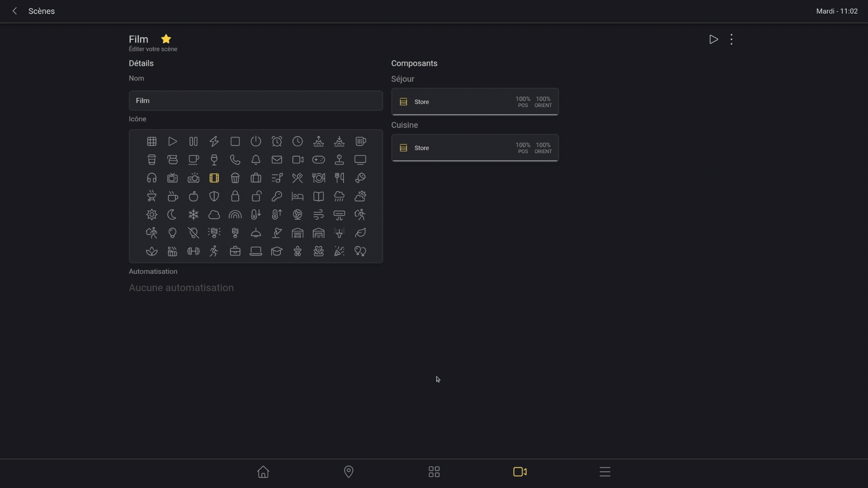
Task: Choose the video camera icon in the icon grid
Action: point(297,160)
